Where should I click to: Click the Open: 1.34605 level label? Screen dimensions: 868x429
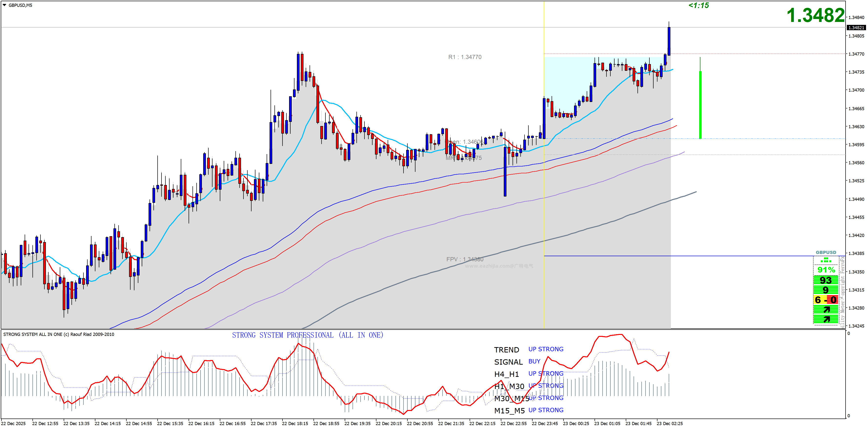click(465, 142)
